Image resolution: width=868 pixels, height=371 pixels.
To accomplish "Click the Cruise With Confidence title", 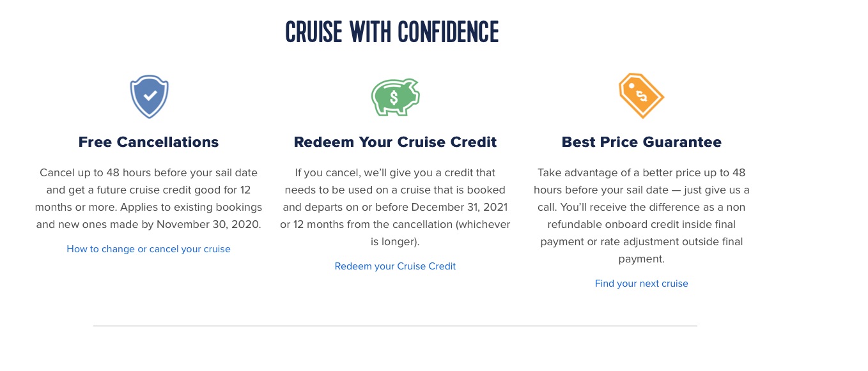I will click(x=392, y=32).
